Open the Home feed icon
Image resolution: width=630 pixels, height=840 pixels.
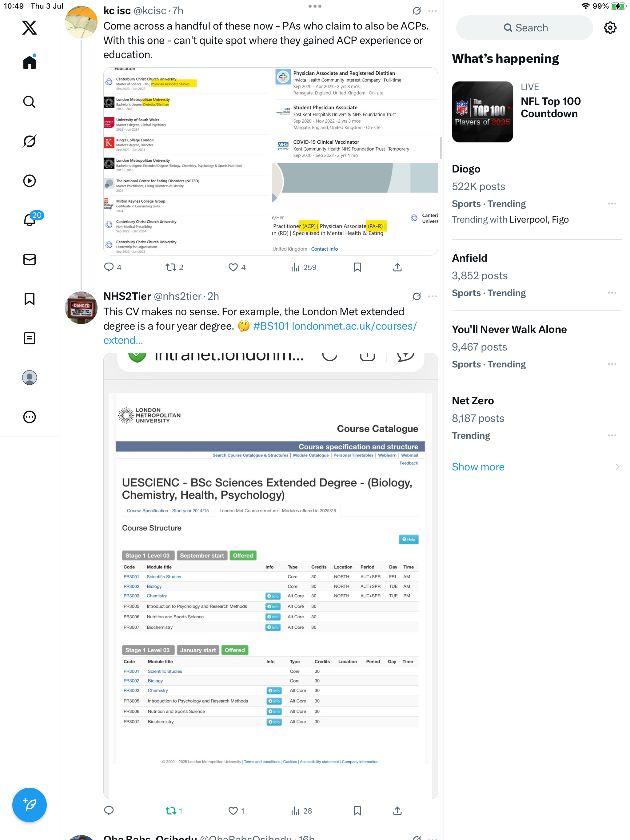[29, 62]
